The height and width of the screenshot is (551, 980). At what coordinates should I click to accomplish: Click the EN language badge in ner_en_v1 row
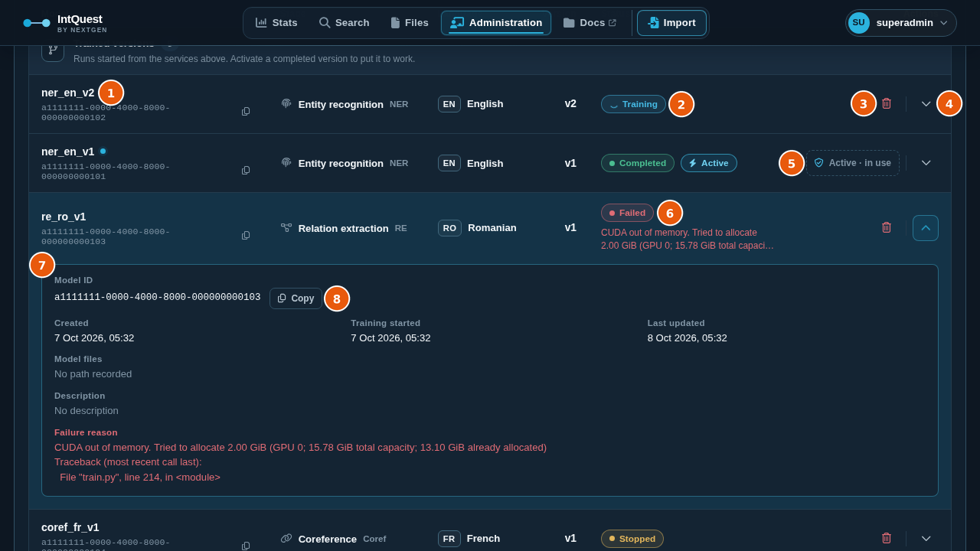pyautogui.click(x=449, y=163)
